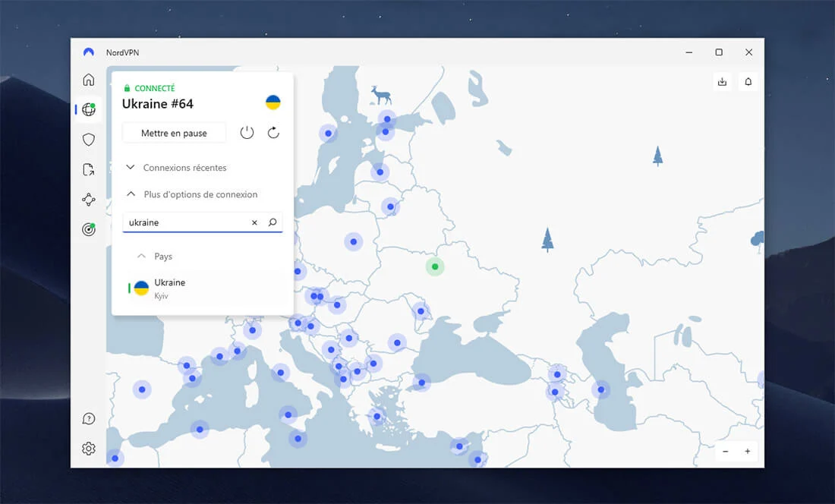Reconnect using the refresh arrow icon

(273, 133)
